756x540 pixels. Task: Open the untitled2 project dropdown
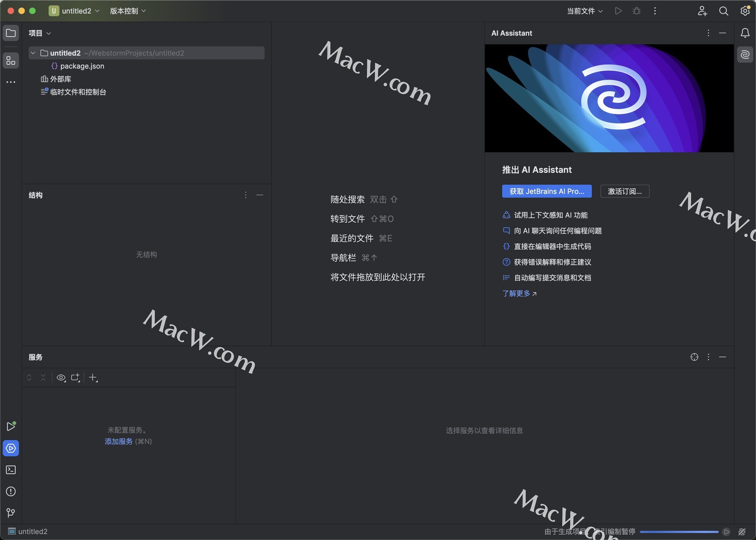coord(74,11)
